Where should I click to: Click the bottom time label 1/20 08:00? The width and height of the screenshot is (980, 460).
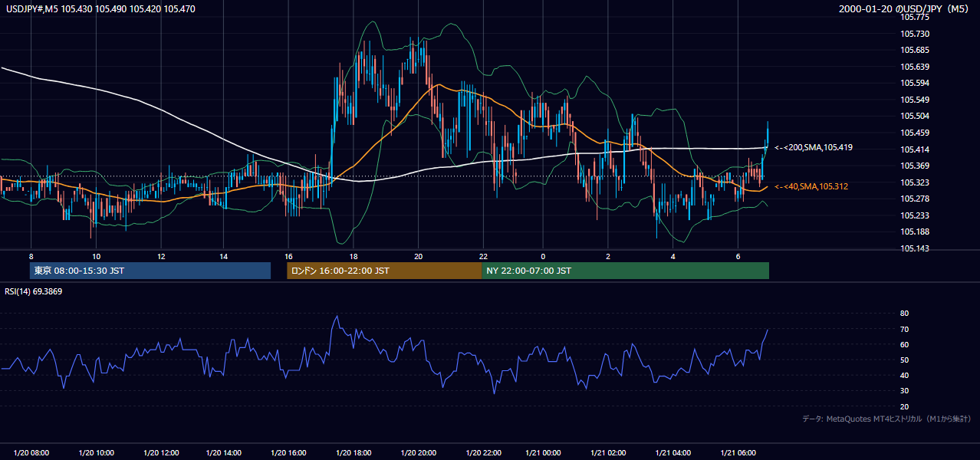point(31,452)
